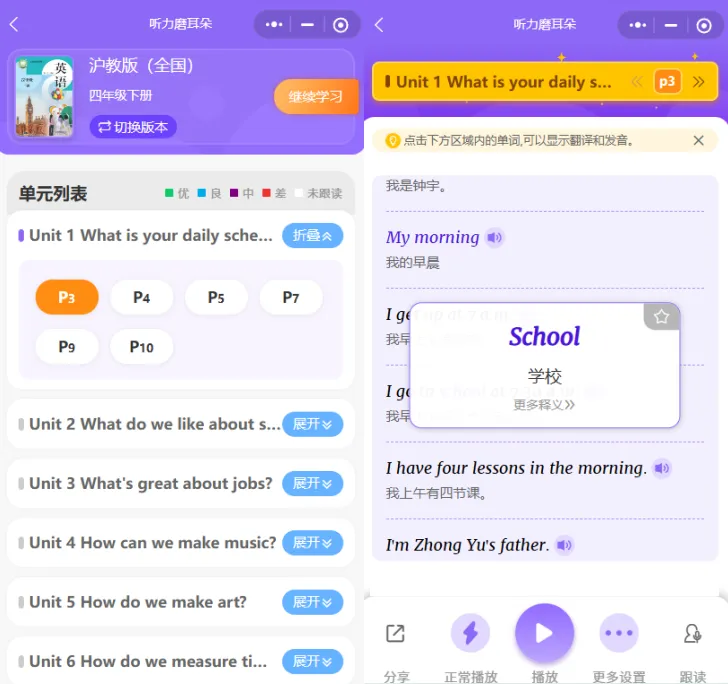Select page P9 in Unit 1
The height and width of the screenshot is (684, 728).
coord(67,347)
